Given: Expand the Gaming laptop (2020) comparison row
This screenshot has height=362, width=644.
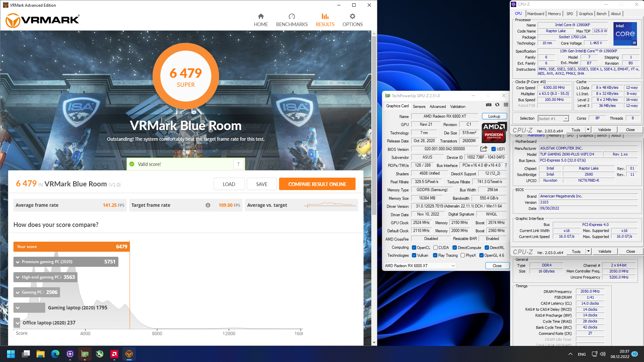Looking at the screenshot, I should (17, 308).
